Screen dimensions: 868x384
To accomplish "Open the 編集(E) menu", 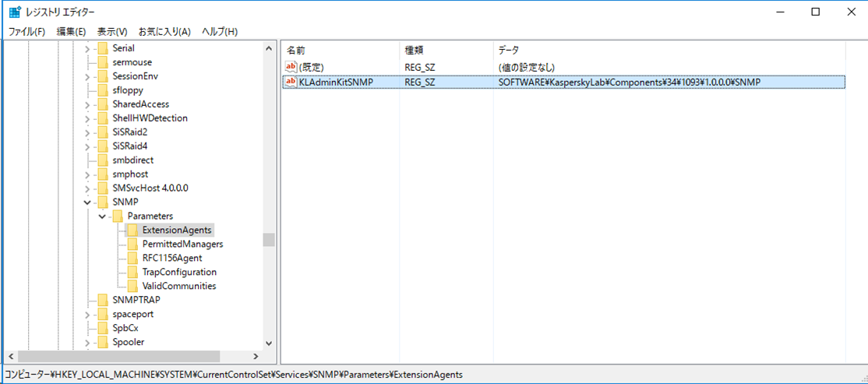I will [x=71, y=31].
